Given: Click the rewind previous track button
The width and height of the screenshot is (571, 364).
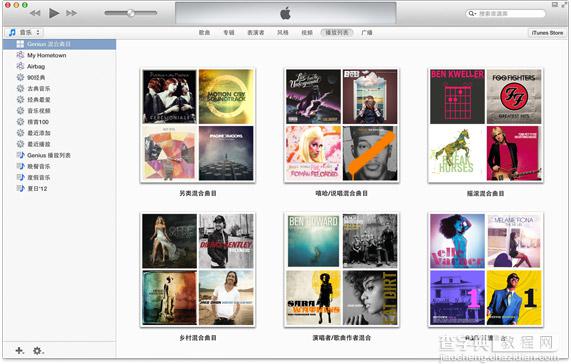Looking at the screenshot, I should [35, 13].
